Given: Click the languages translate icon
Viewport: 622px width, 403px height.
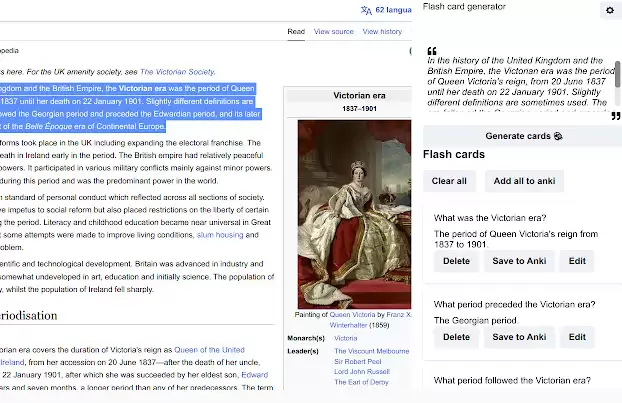Looking at the screenshot, I should pos(366,10).
